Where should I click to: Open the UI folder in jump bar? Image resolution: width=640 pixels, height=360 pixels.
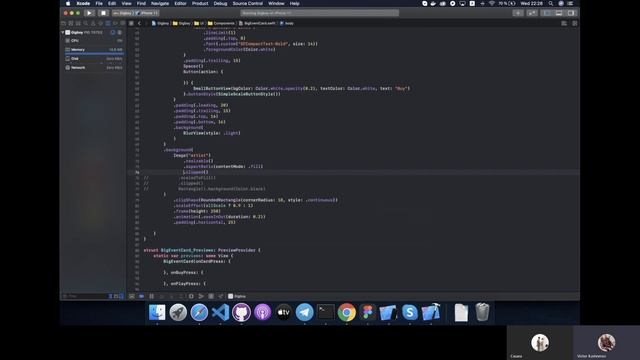pyautogui.click(x=199, y=23)
